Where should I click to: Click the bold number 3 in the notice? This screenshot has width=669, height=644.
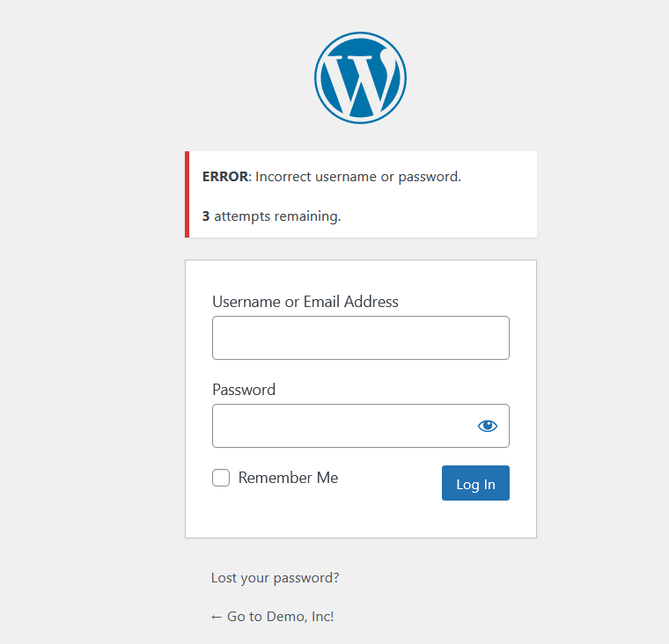tap(206, 216)
